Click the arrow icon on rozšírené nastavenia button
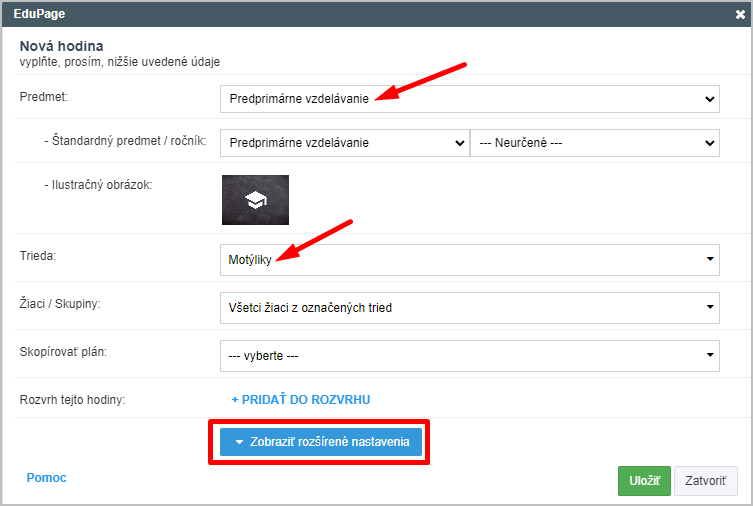Image resolution: width=753 pixels, height=506 pixels. point(239,442)
